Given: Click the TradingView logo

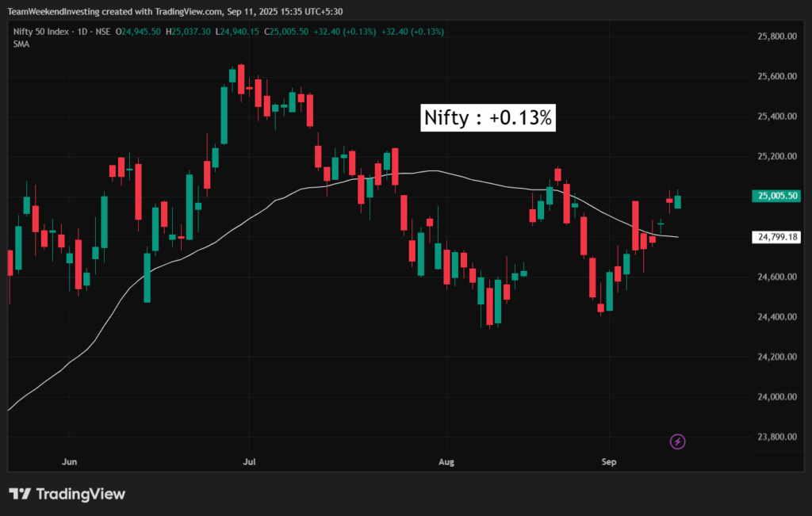Looking at the screenshot, I should pyautogui.click(x=67, y=494).
